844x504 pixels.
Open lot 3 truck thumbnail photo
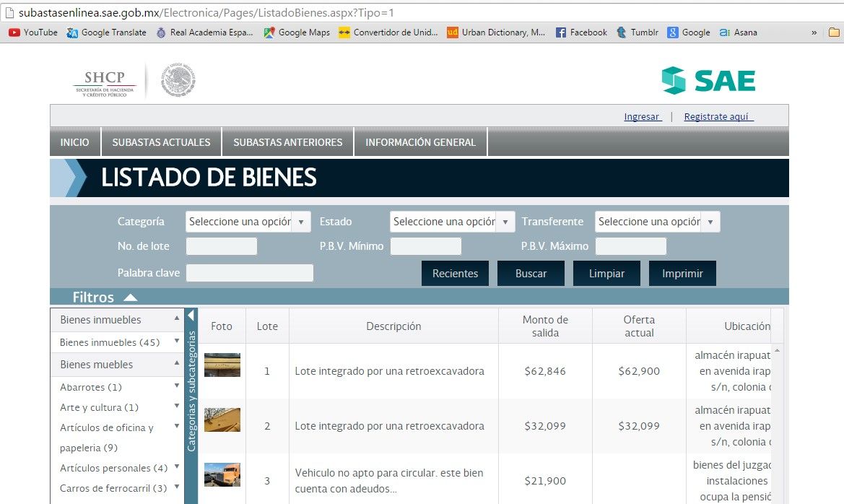[x=222, y=474]
